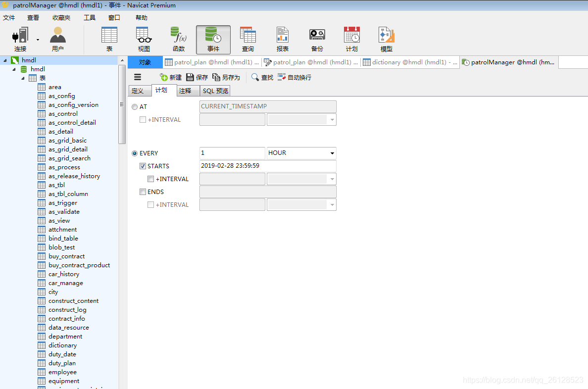Click the STARTS datetime field
The height and width of the screenshot is (389, 588).
268,166
